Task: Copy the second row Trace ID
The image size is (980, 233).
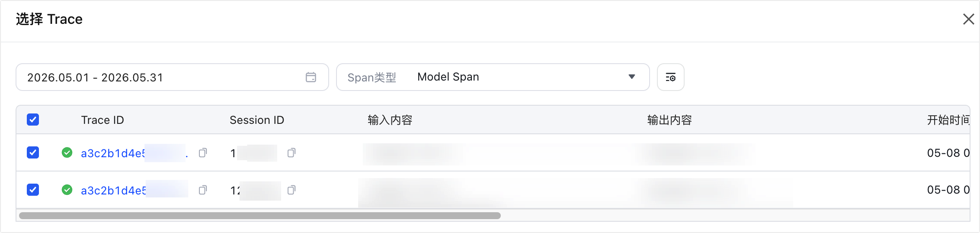Action: [203, 190]
